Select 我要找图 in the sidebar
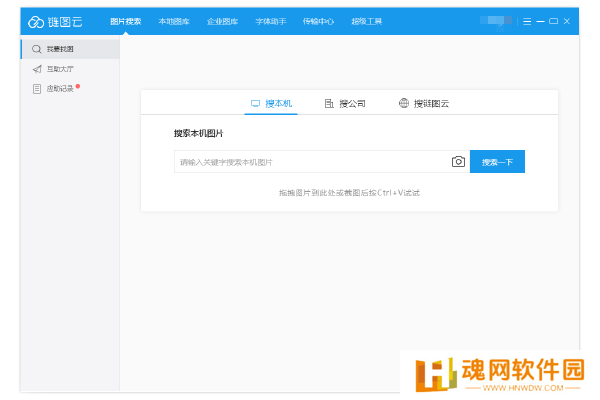The height and width of the screenshot is (400, 600). (x=70, y=49)
